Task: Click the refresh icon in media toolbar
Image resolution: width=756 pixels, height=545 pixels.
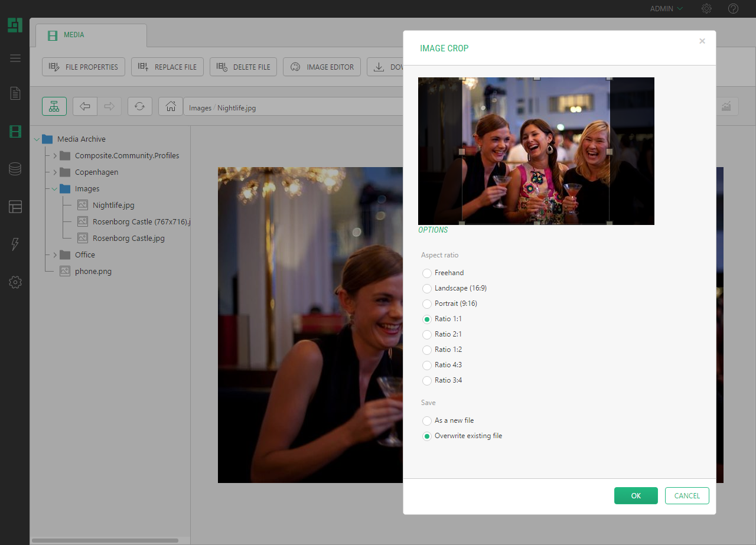Action: [x=139, y=106]
